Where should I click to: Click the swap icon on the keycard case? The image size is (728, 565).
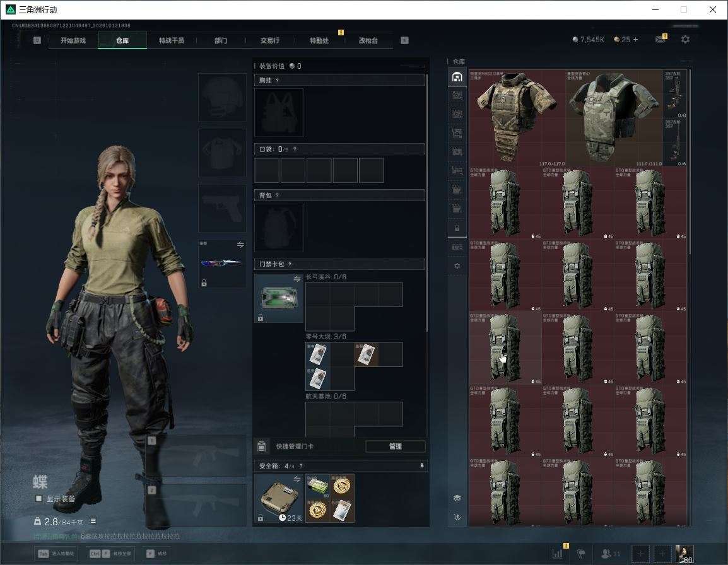coord(296,279)
